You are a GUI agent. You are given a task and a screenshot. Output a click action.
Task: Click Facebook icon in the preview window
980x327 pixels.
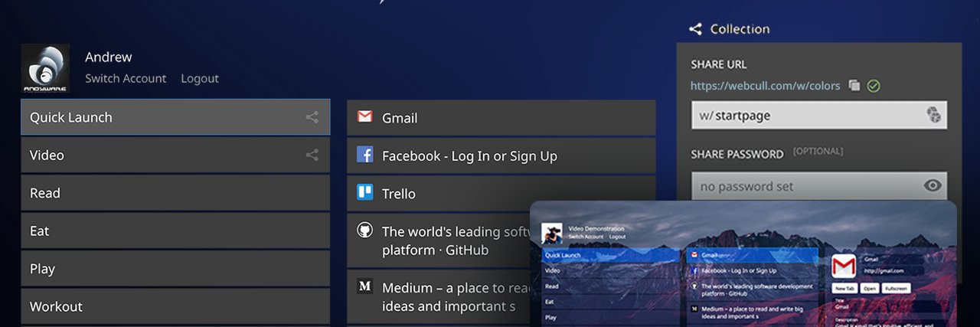click(x=694, y=270)
